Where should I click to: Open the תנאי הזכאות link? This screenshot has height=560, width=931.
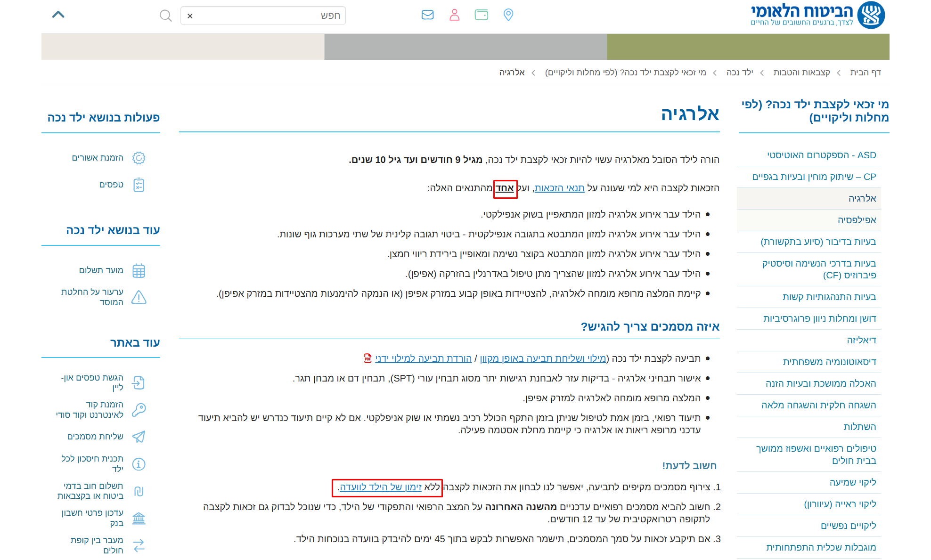point(559,188)
